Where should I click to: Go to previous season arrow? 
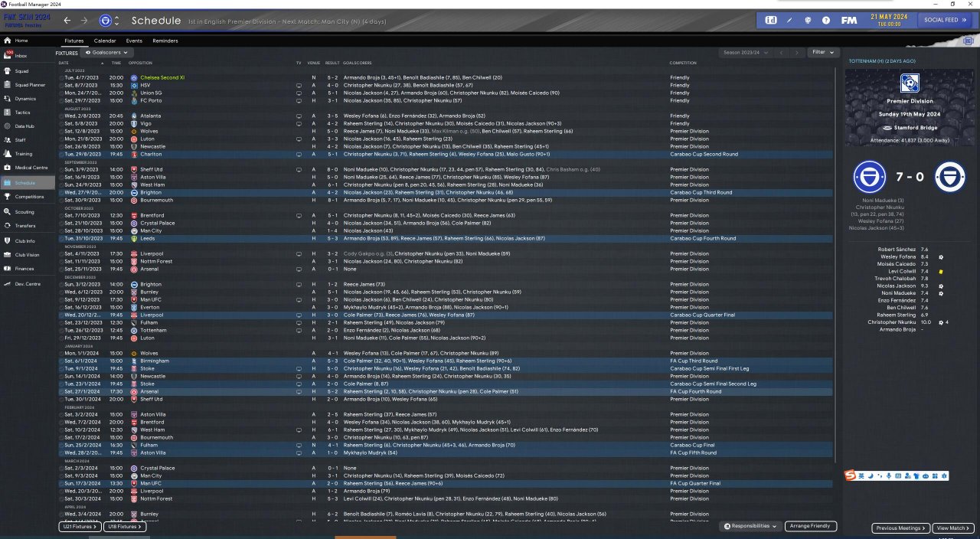tap(782, 52)
